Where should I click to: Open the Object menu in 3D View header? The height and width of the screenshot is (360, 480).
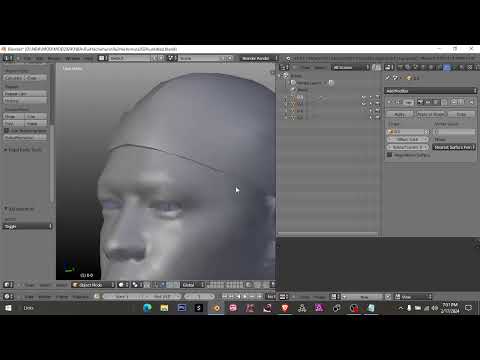[61, 285]
